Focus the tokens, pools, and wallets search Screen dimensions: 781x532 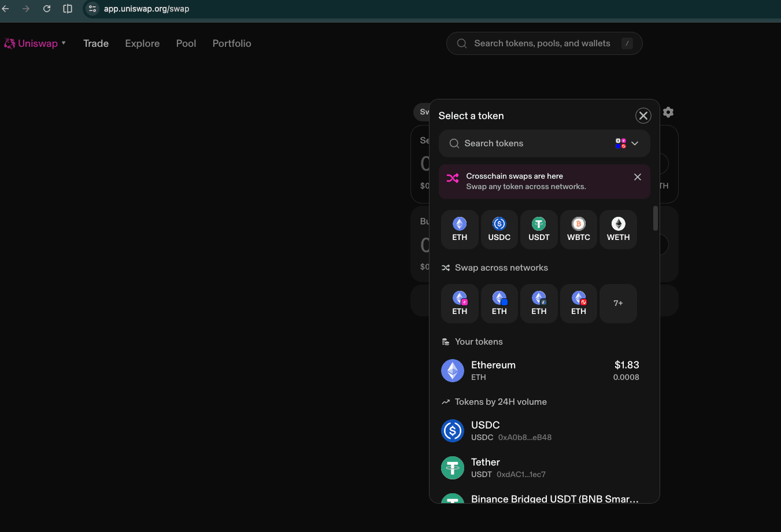(544, 43)
